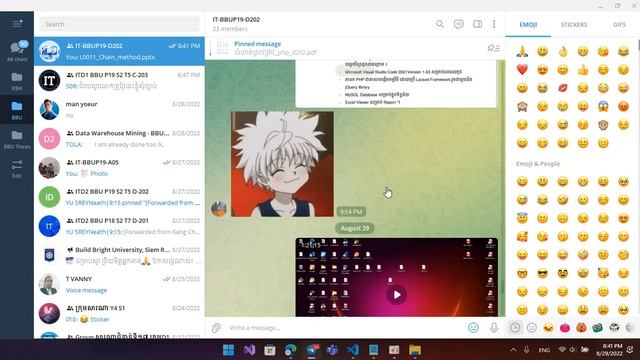Select the All chats folder
The height and width of the screenshot is (360, 640).
17,51
